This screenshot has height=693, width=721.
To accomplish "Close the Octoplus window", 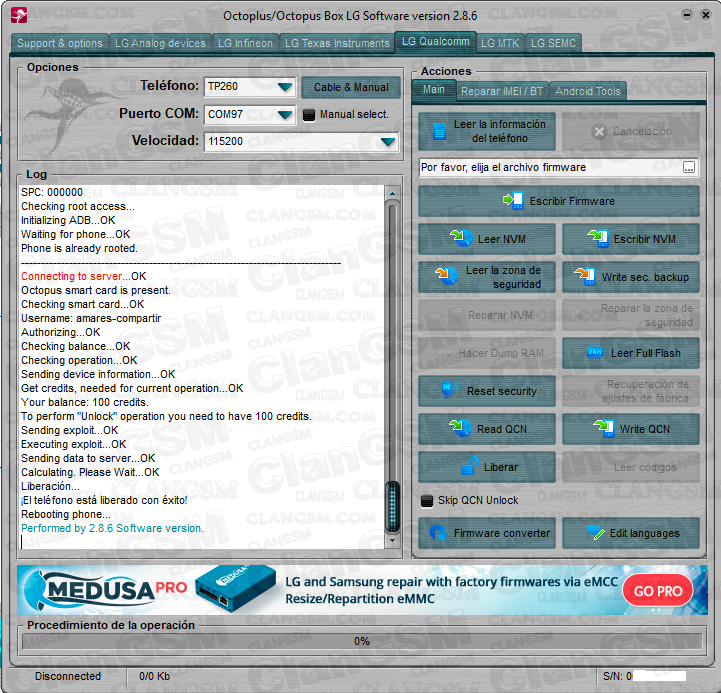I will (705, 15).
